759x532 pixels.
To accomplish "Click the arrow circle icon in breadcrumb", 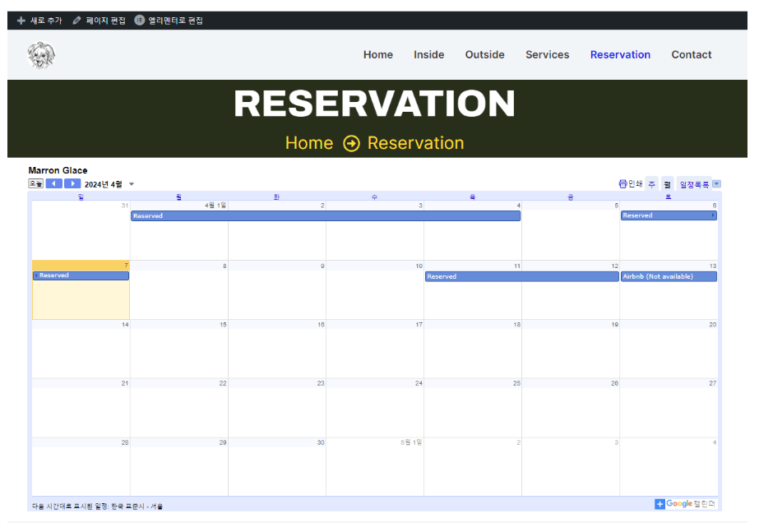I will (x=351, y=144).
